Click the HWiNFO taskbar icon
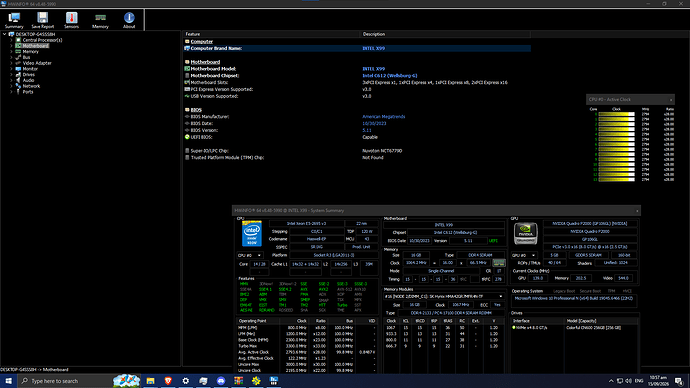Image resolution: width=690 pixels, height=388 pixels. pyautogui.click(x=274, y=381)
